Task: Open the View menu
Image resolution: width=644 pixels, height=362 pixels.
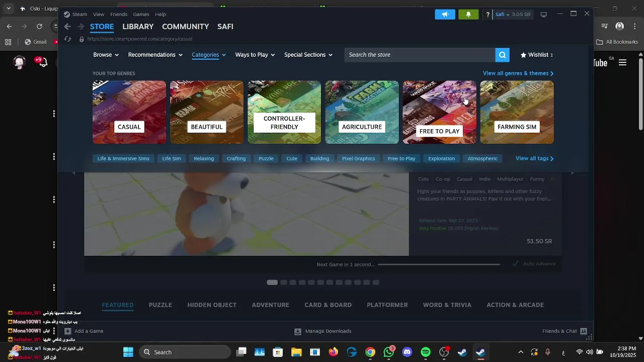Action: (x=99, y=15)
